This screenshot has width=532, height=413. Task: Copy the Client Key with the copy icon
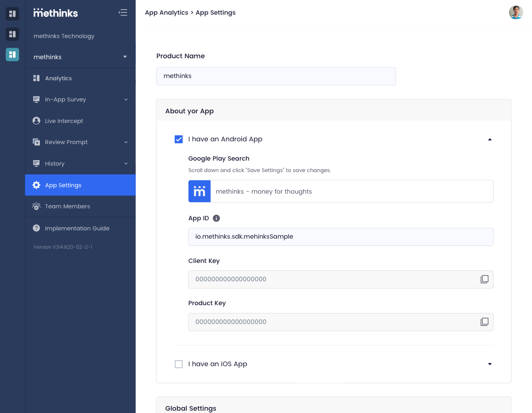coord(484,279)
